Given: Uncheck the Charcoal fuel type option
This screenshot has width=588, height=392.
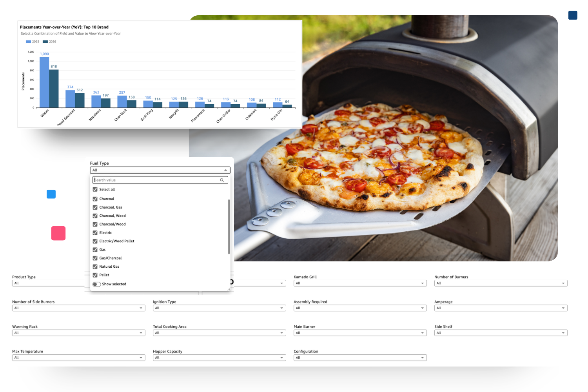Looking at the screenshot, I should pos(95,199).
